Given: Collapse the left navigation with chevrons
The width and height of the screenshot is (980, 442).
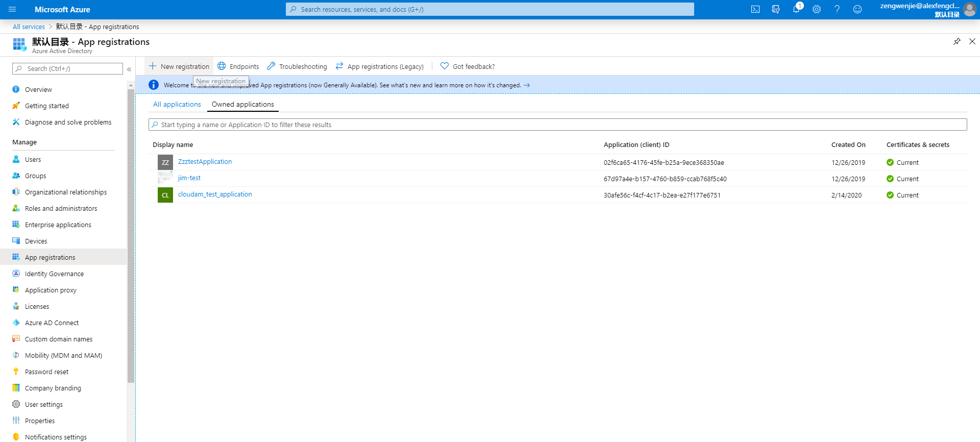Looking at the screenshot, I should point(129,69).
